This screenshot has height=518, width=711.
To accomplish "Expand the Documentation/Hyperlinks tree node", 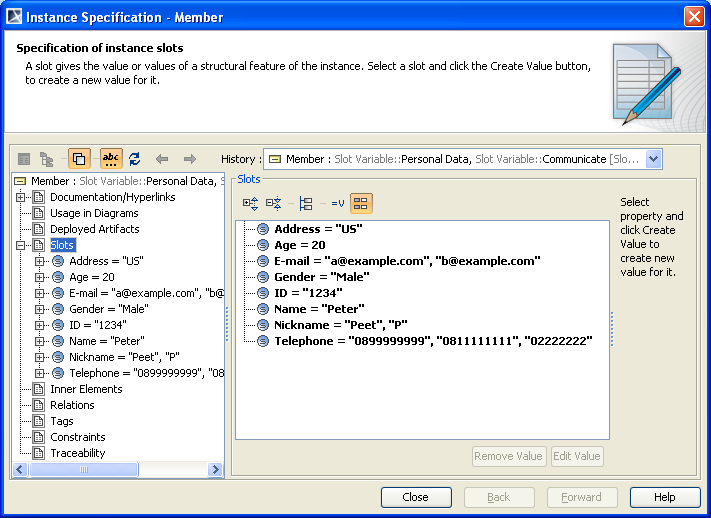I will (x=20, y=197).
